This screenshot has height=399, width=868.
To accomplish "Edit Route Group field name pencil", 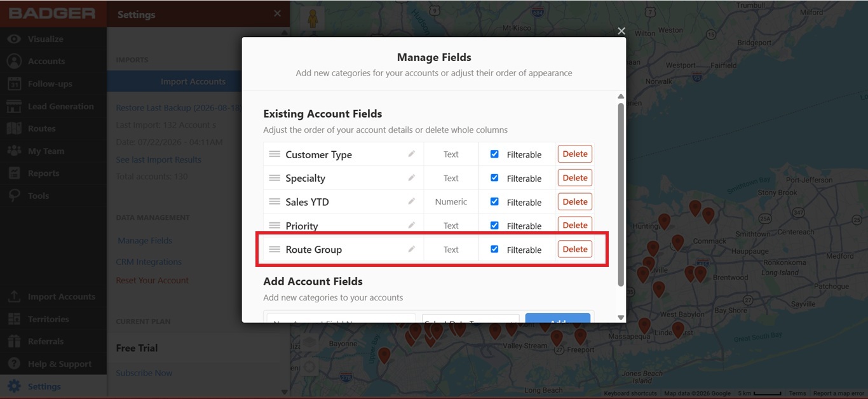I will [412, 249].
